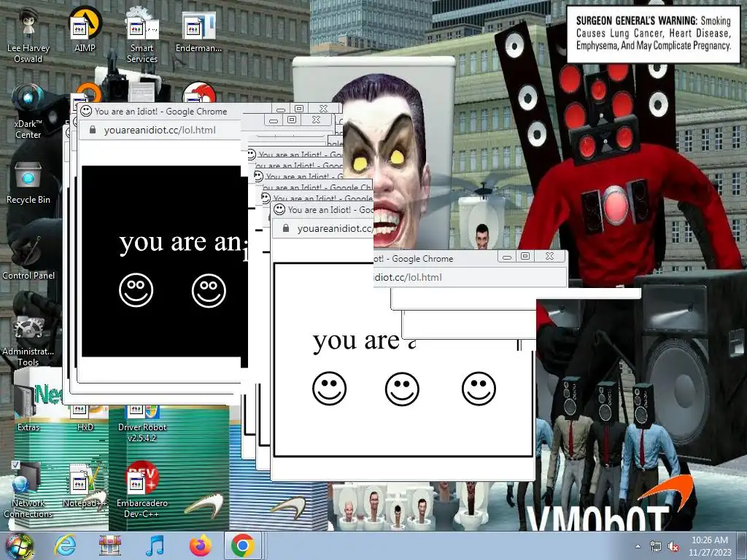Click the lock icon in the white-page Chrome window
747x560 pixels.
pyautogui.click(x=286, y=228)
